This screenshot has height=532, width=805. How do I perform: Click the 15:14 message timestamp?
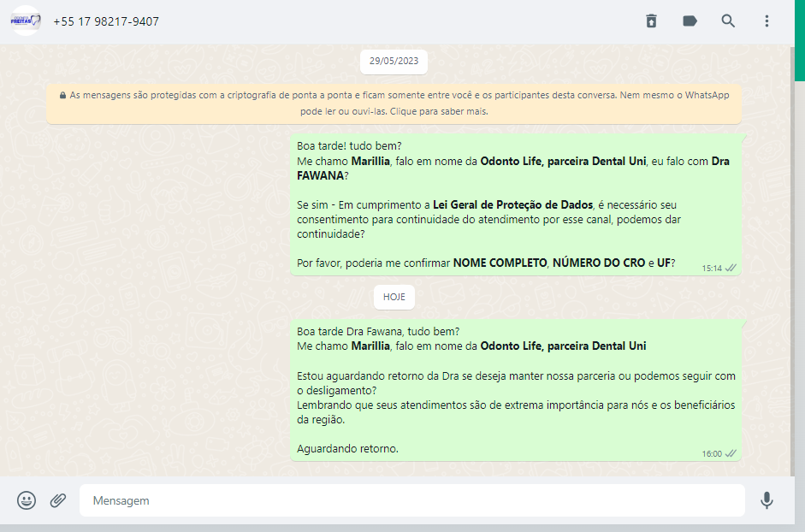pyautogui.click(x=712, y=268)
